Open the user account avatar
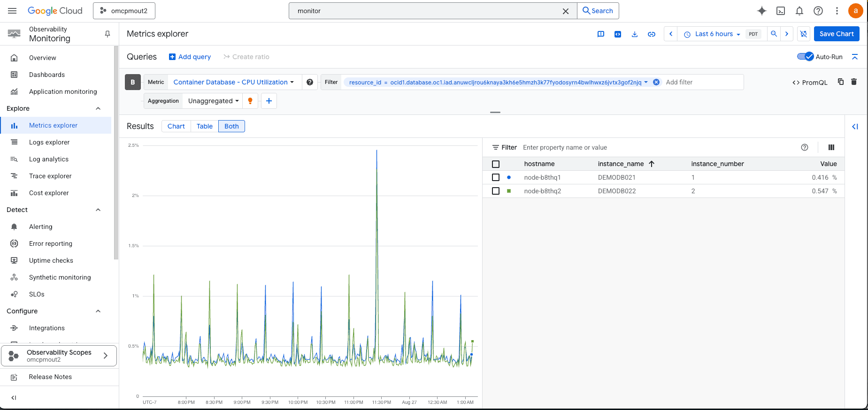Viewport: 868px width, 410px height. point(856,11)
